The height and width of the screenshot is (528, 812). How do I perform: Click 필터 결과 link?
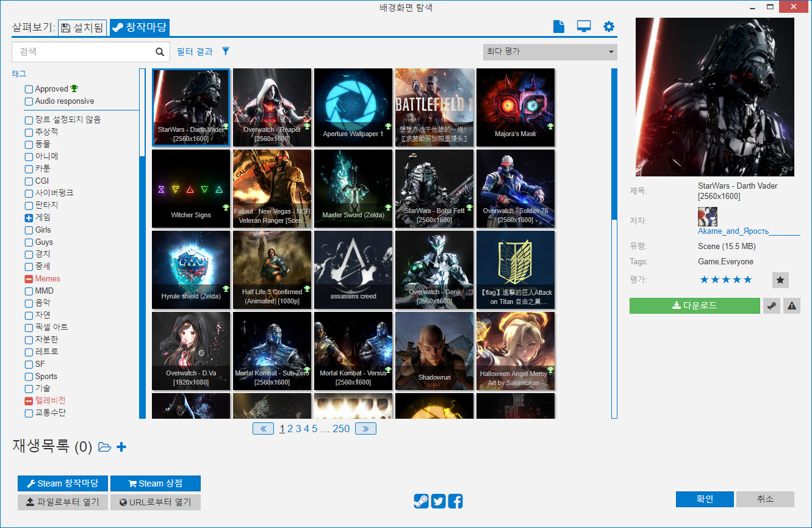[x=195, y=52]
